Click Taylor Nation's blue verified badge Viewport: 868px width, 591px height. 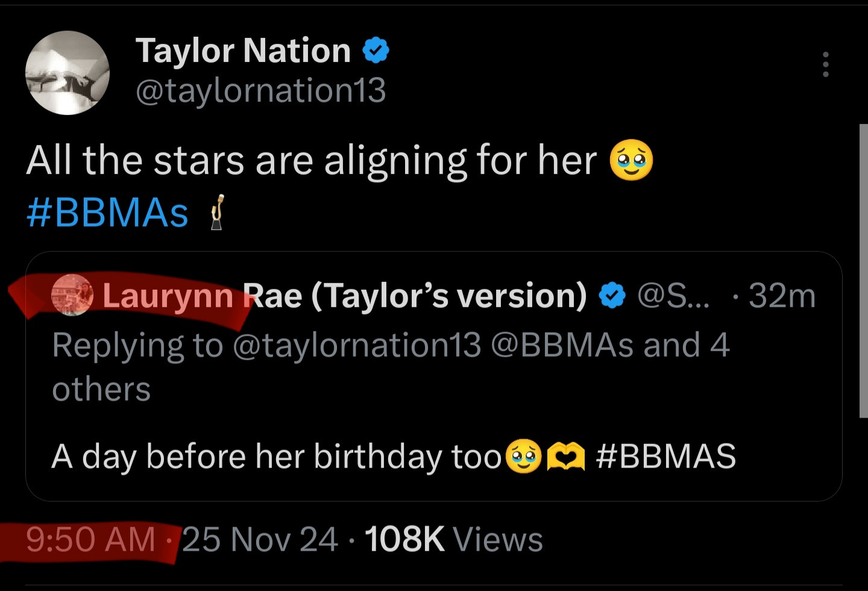376,50
